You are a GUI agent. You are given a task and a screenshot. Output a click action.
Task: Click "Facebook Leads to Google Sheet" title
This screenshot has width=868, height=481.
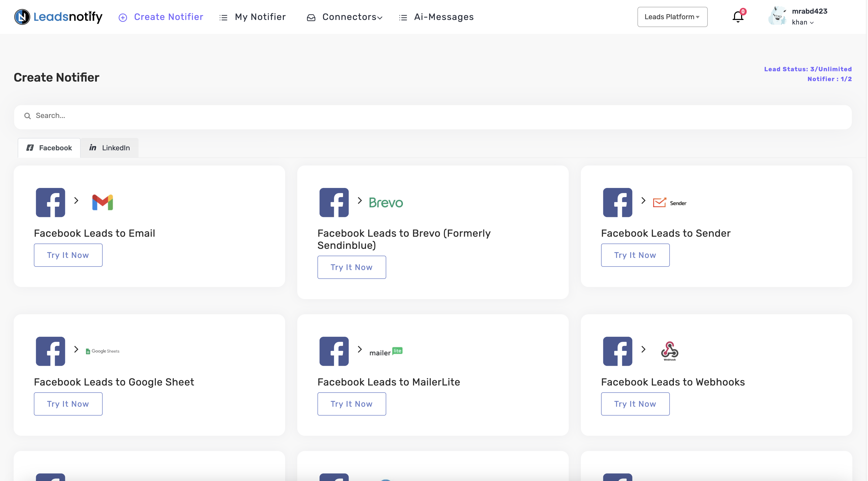tap(114, 382)
